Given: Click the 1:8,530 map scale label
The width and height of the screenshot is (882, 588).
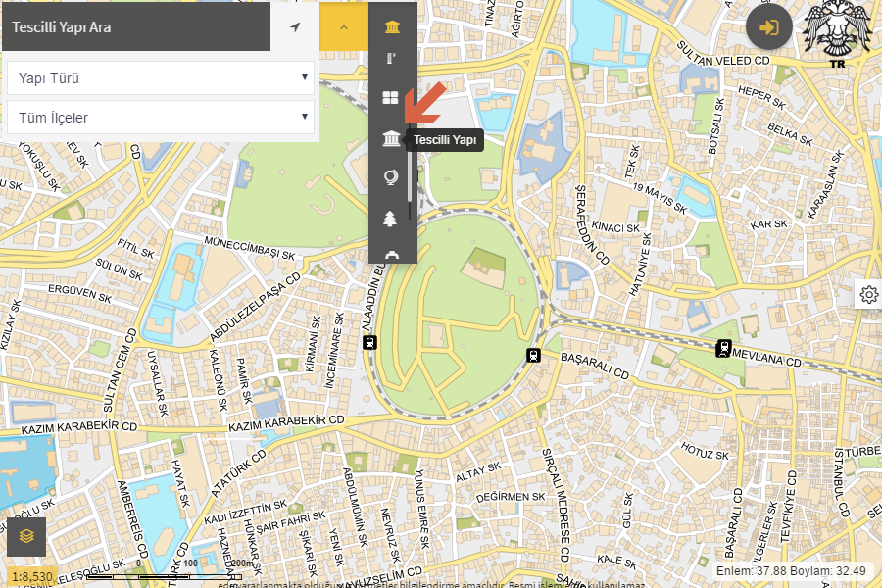Looking at the screenshot, I should click(x=31, y=577).
